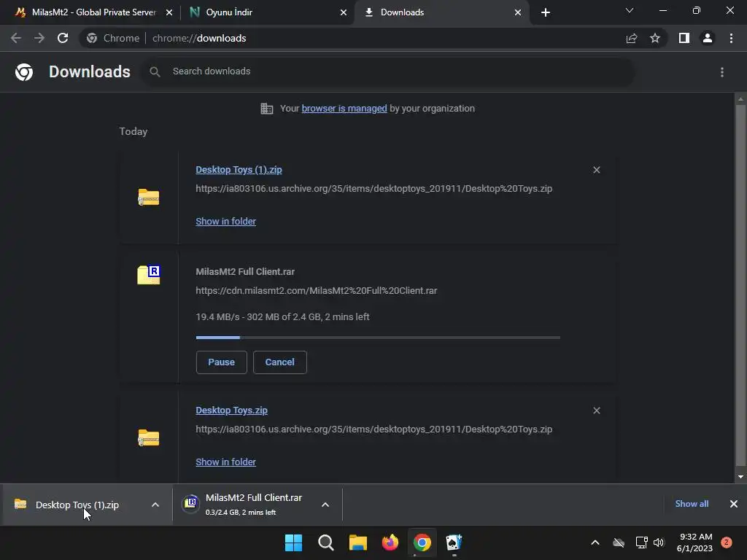Reload the downloads page
The height and width of the screenshot is (560, 747).
click(x=63, y=38)
